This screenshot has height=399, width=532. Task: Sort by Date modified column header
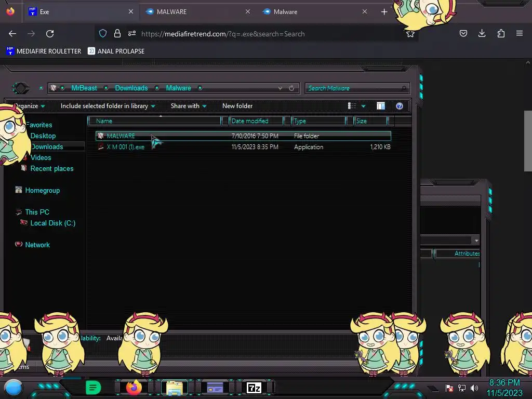pyautogui.click(x=256, y=121)
